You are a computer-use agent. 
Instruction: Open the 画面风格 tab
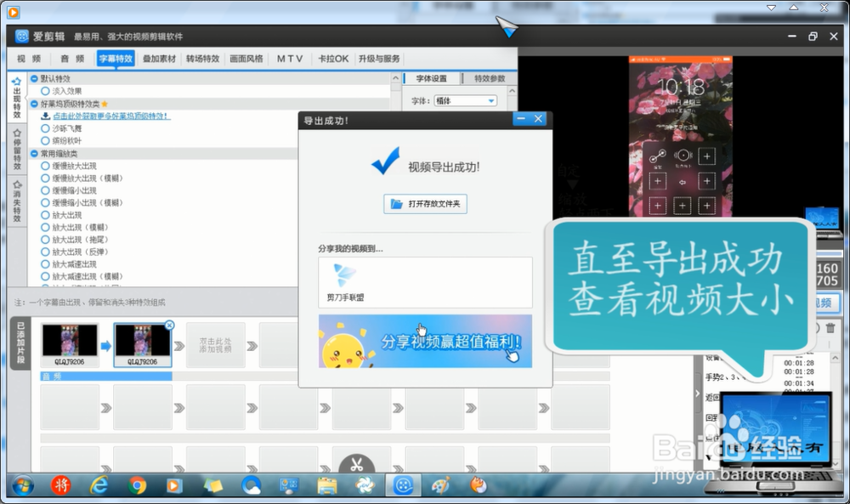click(x=246, y=59)
